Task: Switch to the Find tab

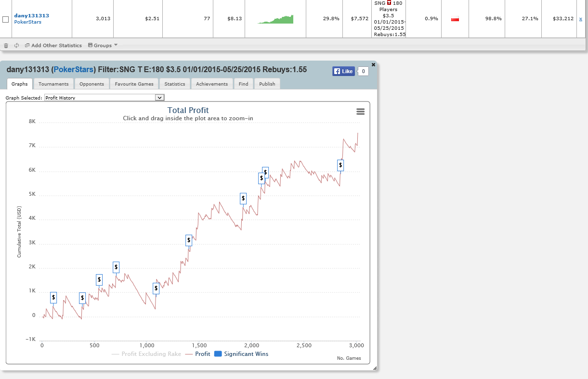Action: click(x=244, y=84)
